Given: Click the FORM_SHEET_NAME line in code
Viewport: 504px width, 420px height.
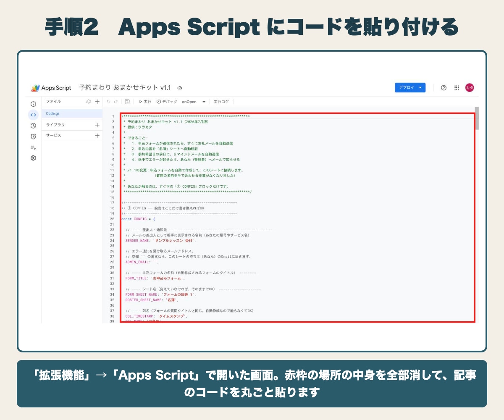Looking at the screenshot, I should point(160,294).
